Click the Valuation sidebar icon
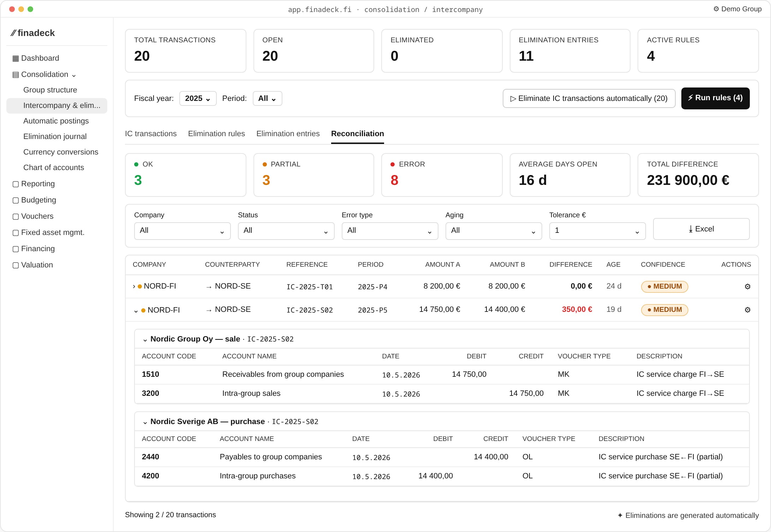 coord(16,265)
